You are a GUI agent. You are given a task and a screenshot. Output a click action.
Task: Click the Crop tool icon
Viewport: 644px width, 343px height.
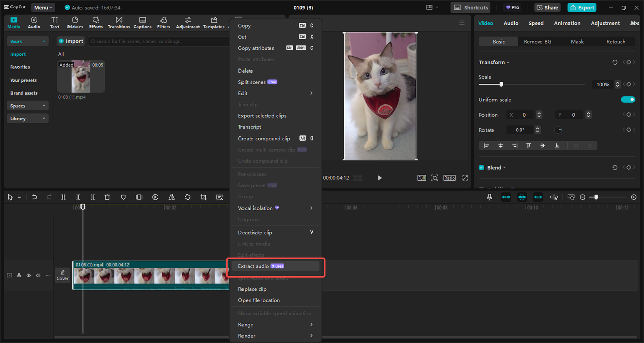point(204,197)
